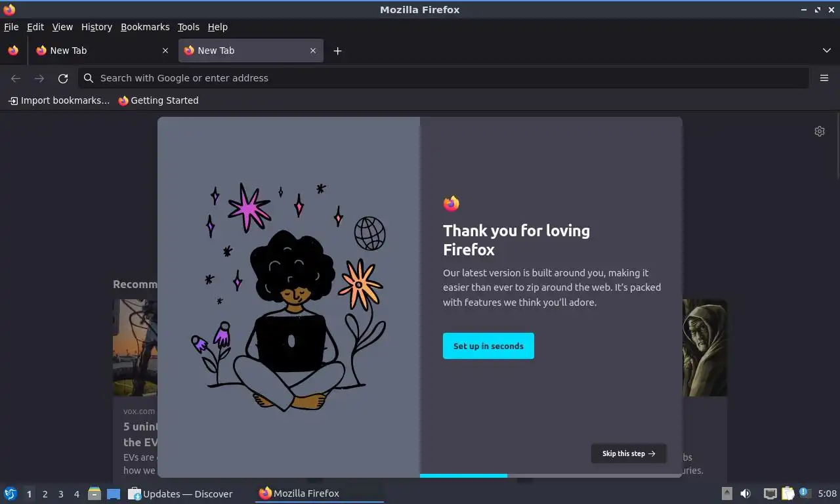Switch to the first New Tab
This screenshot has width=840, height=504.
tap(100, 51)
